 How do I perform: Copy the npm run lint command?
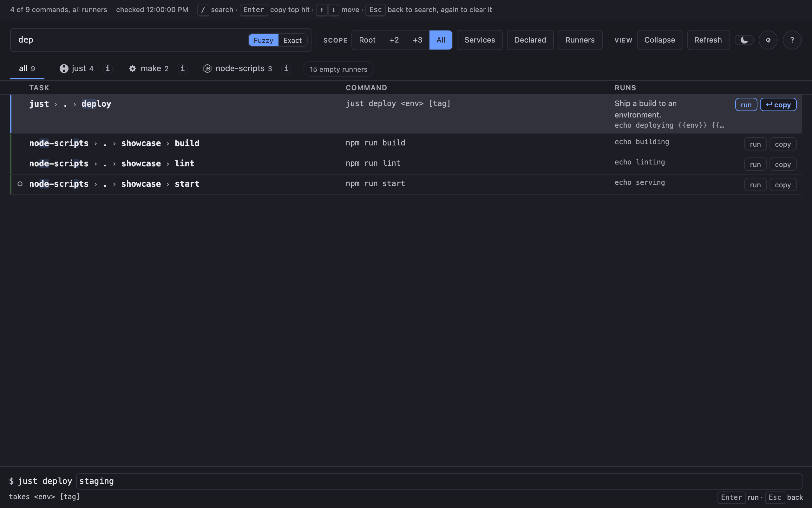(783, 164)
